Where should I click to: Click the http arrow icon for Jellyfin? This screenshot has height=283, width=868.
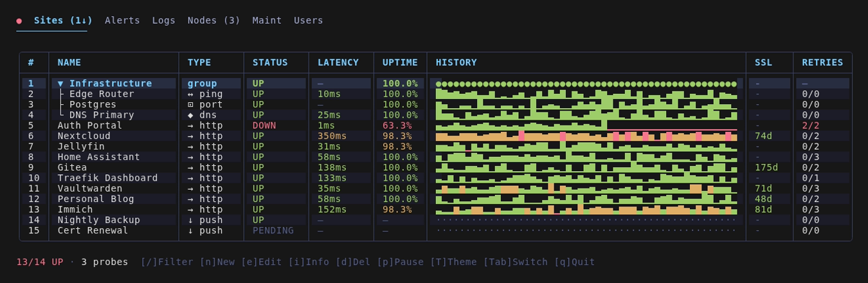click(x=190, y=147)
